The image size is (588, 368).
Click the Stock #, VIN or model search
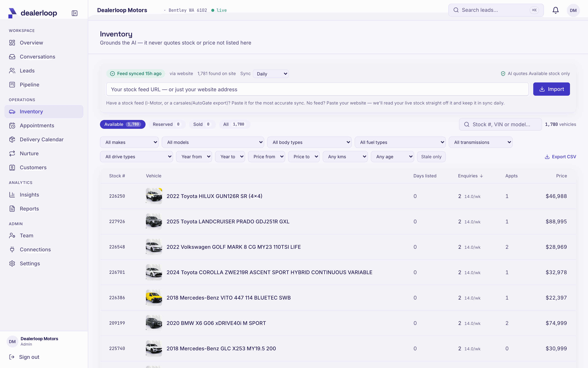(x=500, y=124)
